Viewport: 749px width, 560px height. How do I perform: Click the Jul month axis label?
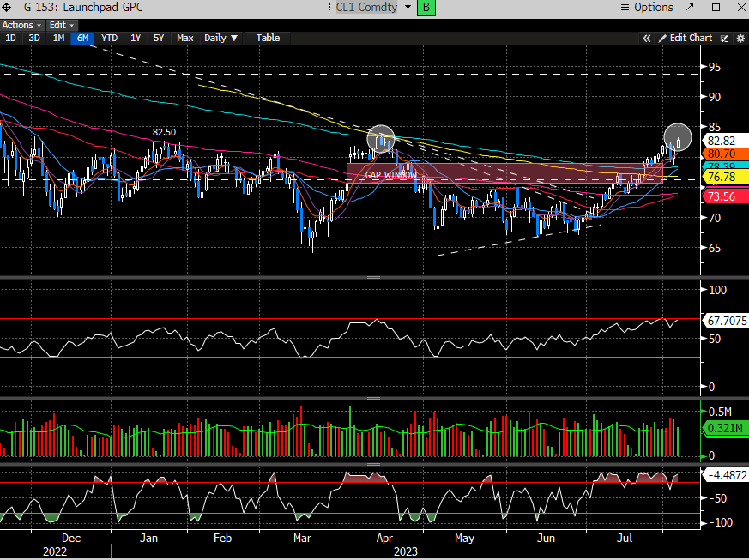pyautogui.click(x=625, y=538)
